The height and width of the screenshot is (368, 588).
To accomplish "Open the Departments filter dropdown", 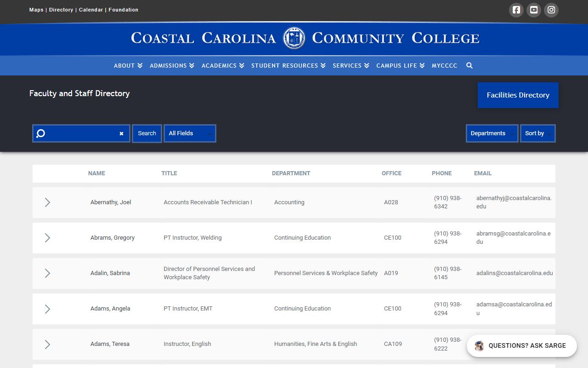I will point(492,133).
